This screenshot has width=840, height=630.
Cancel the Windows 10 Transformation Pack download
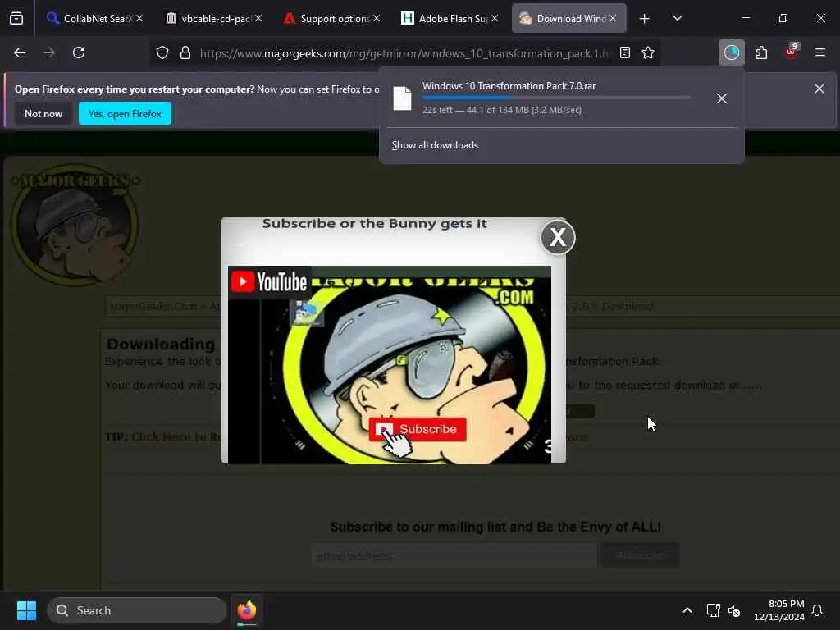(722, 98)
